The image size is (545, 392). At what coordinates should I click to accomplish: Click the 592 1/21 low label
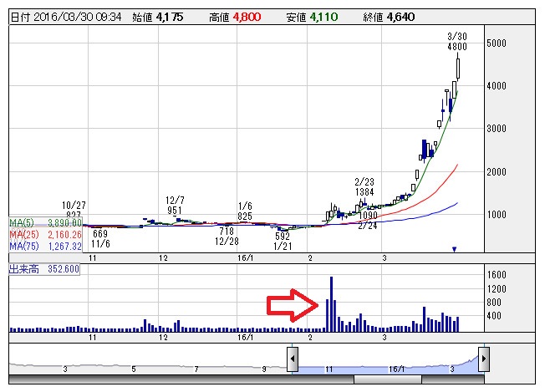(x=283, y=242)
